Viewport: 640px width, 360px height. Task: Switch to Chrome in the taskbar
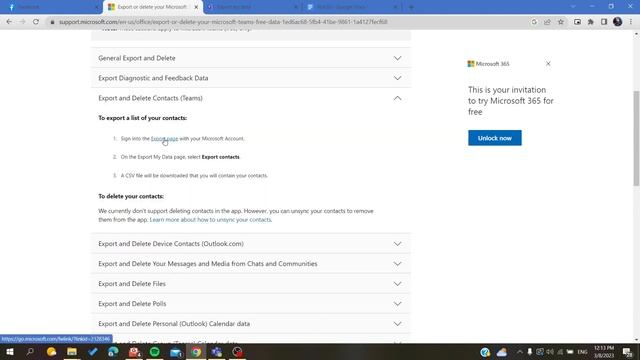[x=196, y=352]
